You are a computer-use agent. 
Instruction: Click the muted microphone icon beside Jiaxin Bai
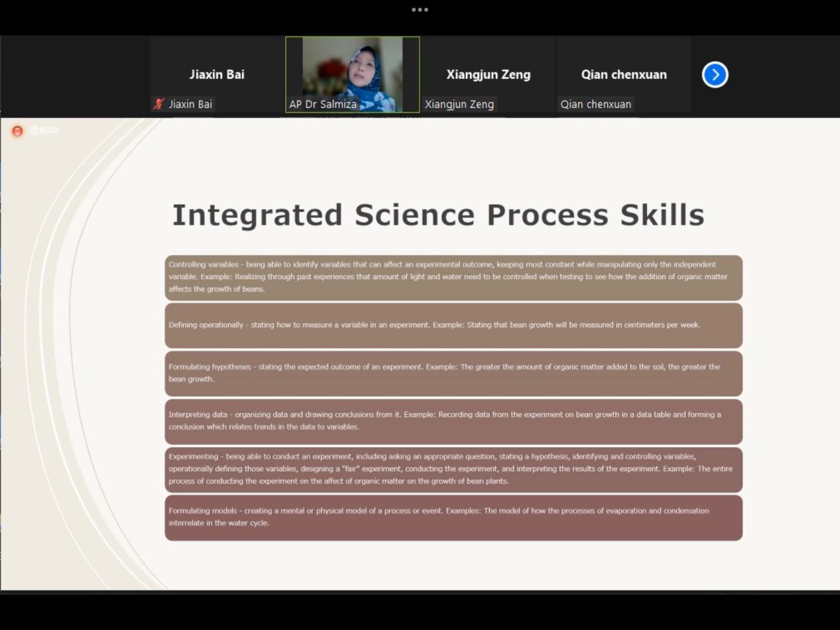[x=158, y=104]
